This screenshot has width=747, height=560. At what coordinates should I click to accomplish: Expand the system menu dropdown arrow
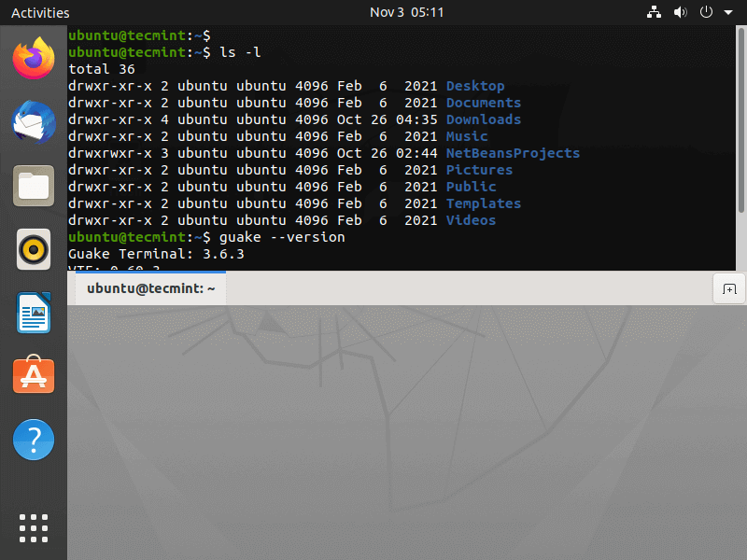pyautogui.click(x=729, y=12)
